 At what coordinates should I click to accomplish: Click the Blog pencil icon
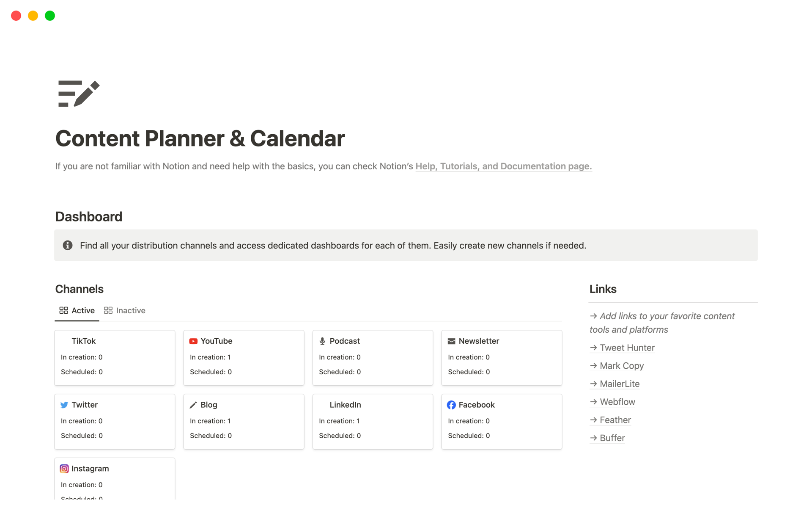click(x=193, y=404)
